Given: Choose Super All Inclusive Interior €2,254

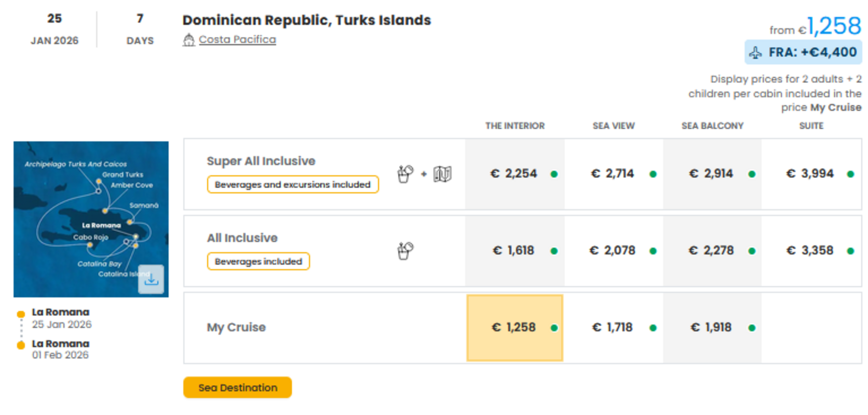Looking at the screenshot, I should [x=514, y=174].
